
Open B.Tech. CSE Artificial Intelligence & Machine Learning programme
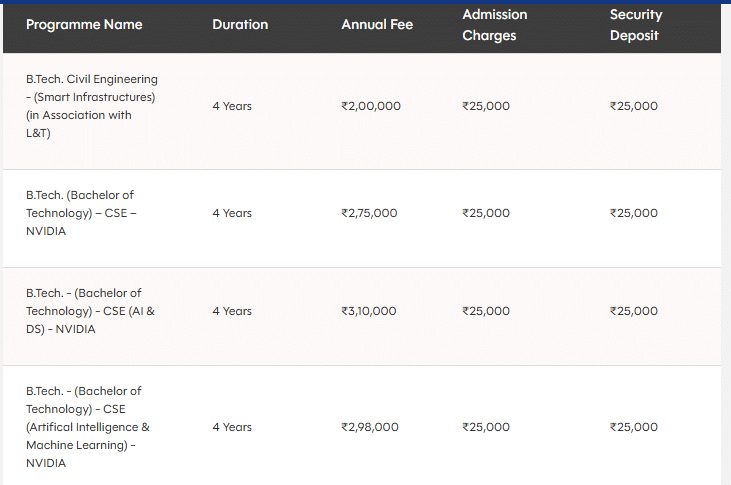pos(88,427)
